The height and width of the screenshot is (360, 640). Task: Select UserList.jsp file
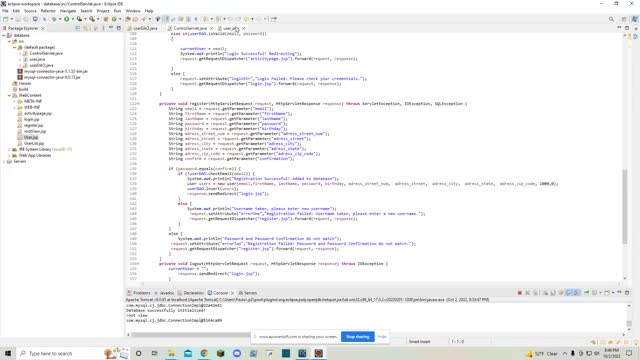tap(33, 143)
